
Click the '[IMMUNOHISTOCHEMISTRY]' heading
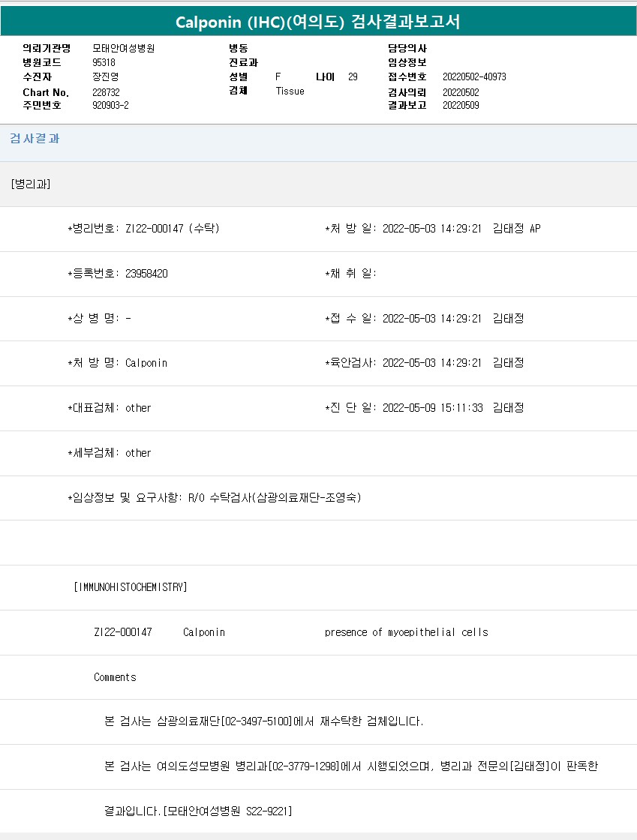[x=131, y=587]
